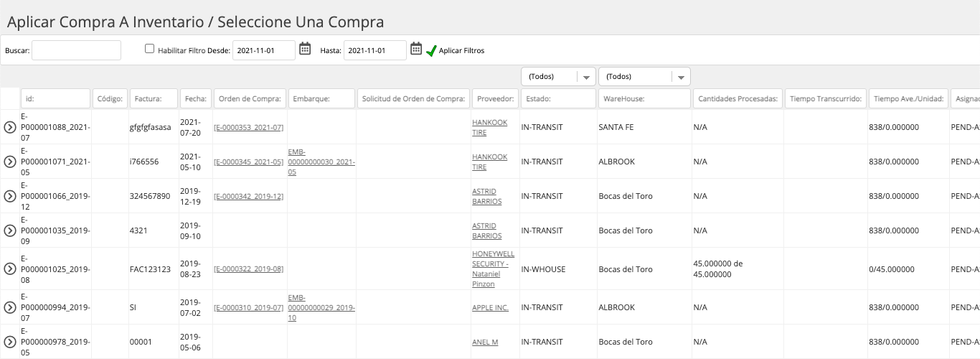Expand row E-P000001088_2021-07 with arrow icon

click(10, 127)
